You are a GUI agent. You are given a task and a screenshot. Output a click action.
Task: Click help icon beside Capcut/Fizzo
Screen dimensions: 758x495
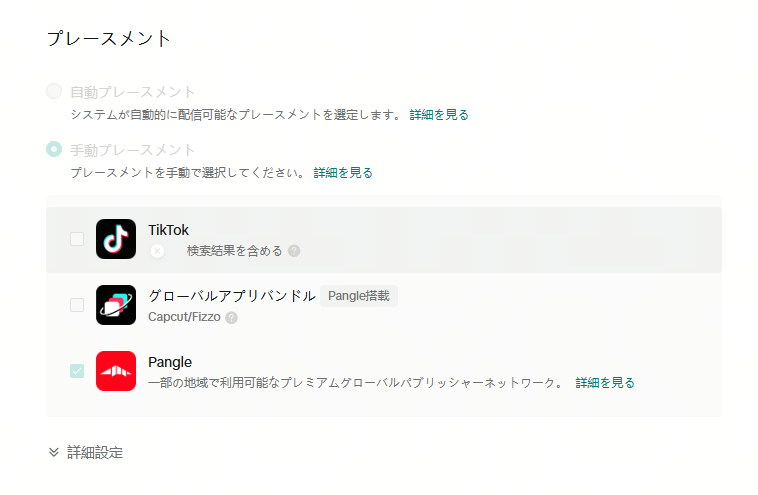coord(231,318)
